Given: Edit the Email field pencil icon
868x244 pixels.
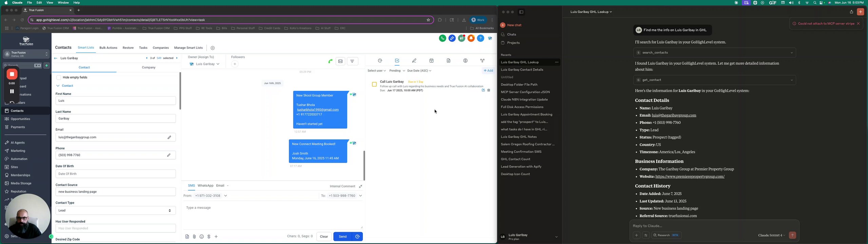Looking at the screenshot, I should pyautogui.click(x=169, y=137).
